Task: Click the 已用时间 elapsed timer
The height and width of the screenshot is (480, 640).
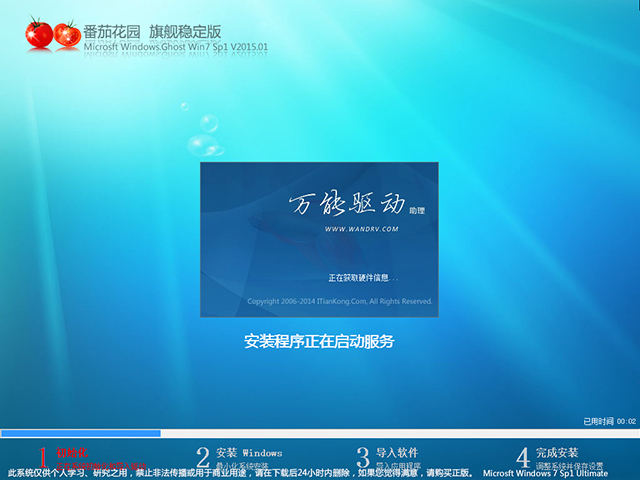Action: point(610,422)
